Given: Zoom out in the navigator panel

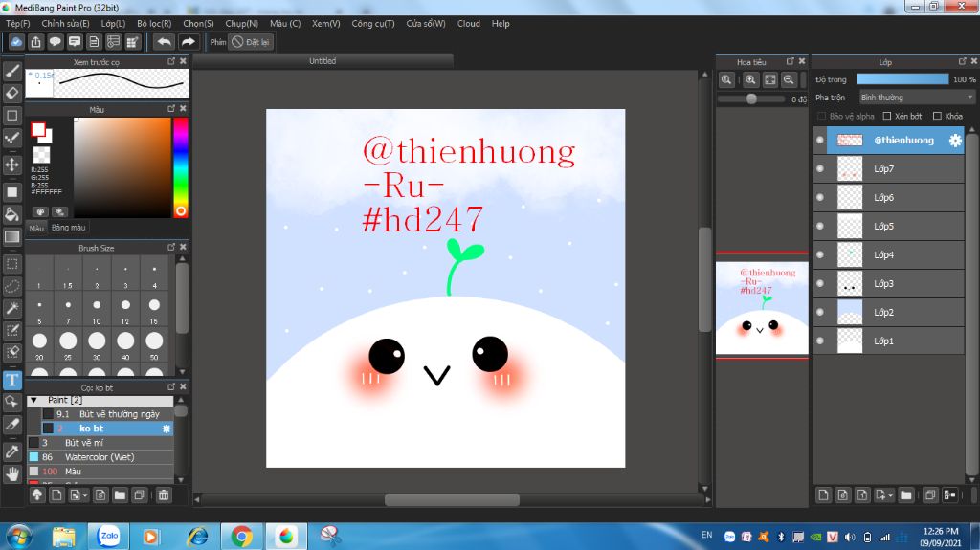Looking at the screenshot, I should [x=789, y=80].
